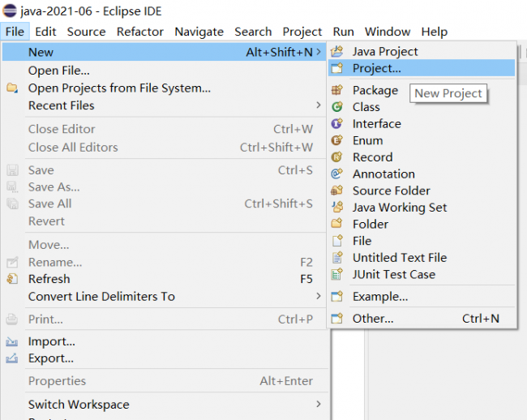Viewport: 527px width, 420px height.
Task: Select Java Project in New submenu
Action: tap(422, 51)
